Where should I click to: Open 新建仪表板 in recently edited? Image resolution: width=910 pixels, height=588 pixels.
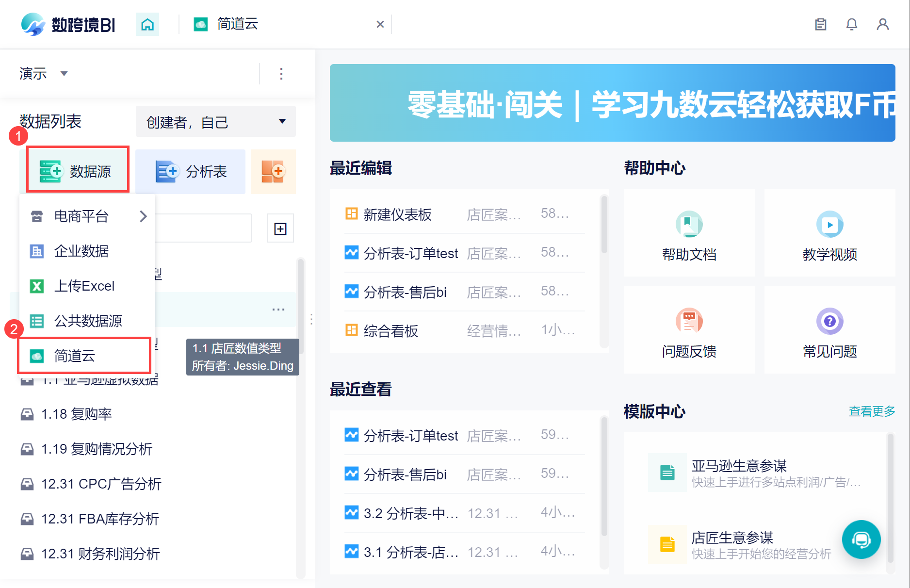464,214
